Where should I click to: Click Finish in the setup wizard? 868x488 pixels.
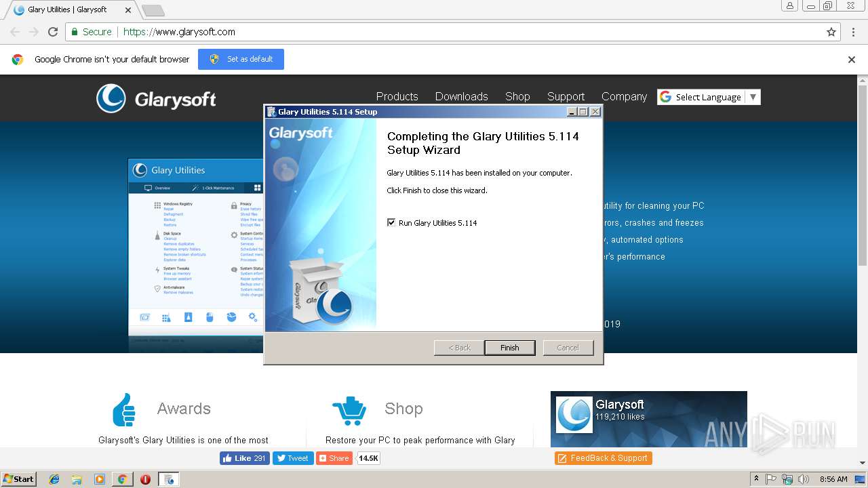[509, 348]
